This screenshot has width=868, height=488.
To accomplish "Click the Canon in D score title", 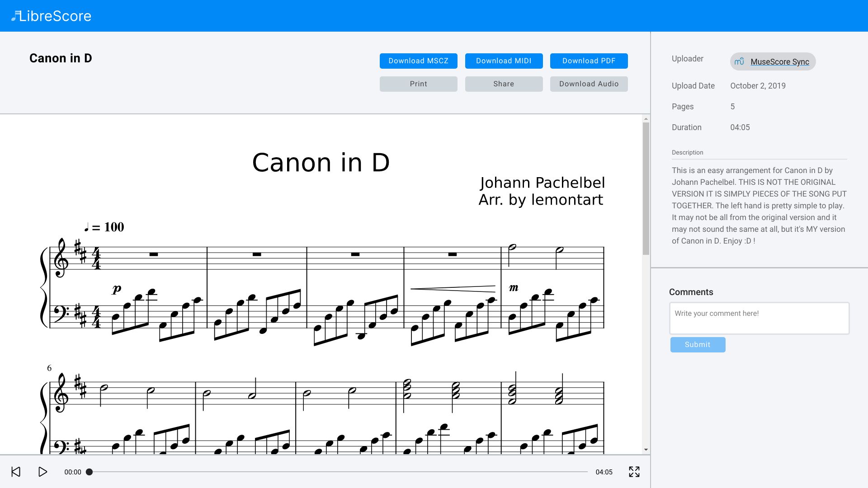I will (321, 163).
